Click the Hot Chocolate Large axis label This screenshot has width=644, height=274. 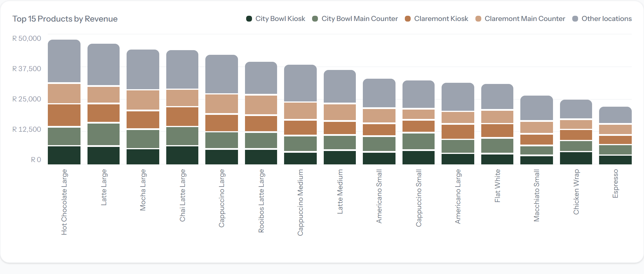[x=64, y=202]
